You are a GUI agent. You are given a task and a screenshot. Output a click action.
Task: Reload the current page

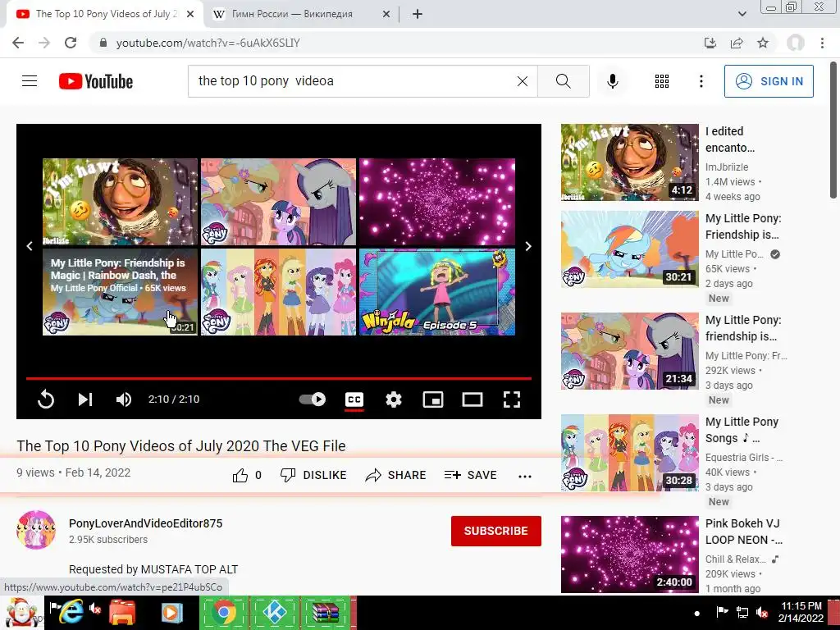coord(71,43)
